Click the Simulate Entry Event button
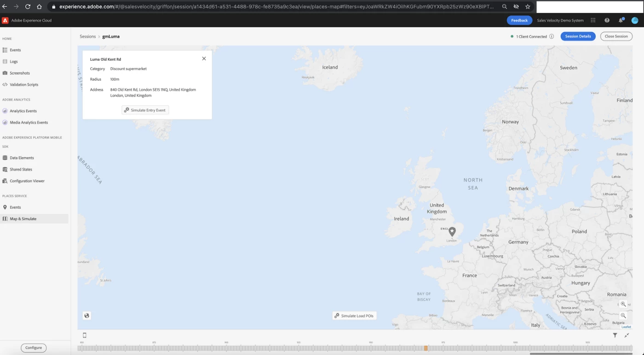Screen dimensions: 644x355 [145, 110]
